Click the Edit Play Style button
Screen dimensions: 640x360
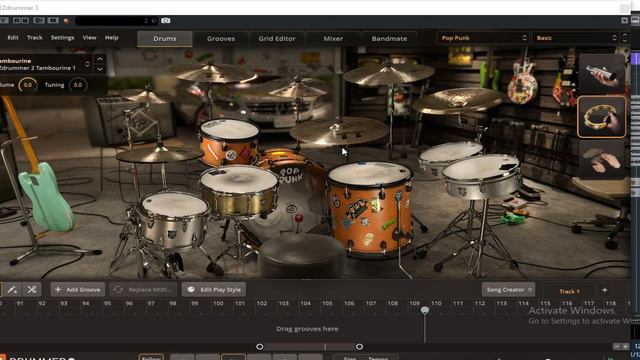point(214,290)
